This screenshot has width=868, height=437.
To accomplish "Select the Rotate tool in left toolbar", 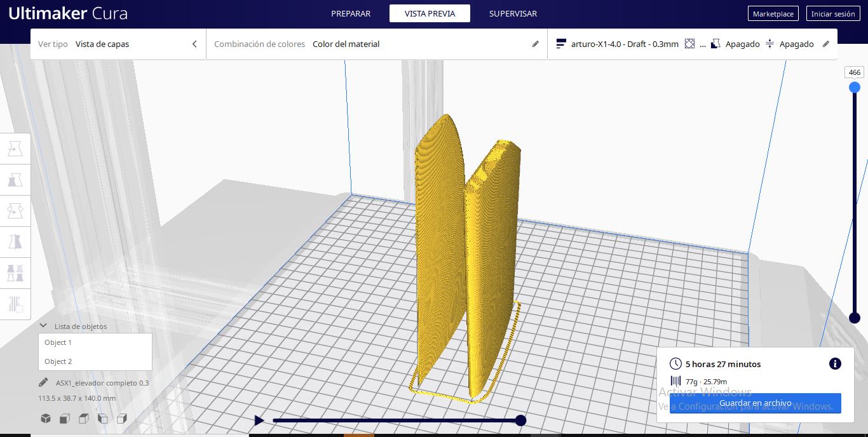I will pos(15,210).
